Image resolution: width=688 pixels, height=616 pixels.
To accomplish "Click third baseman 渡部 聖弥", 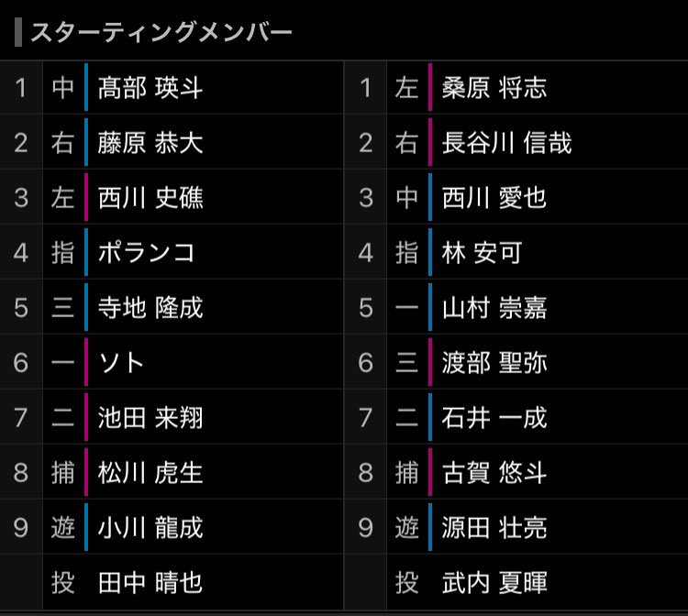I will pos(494,363).
